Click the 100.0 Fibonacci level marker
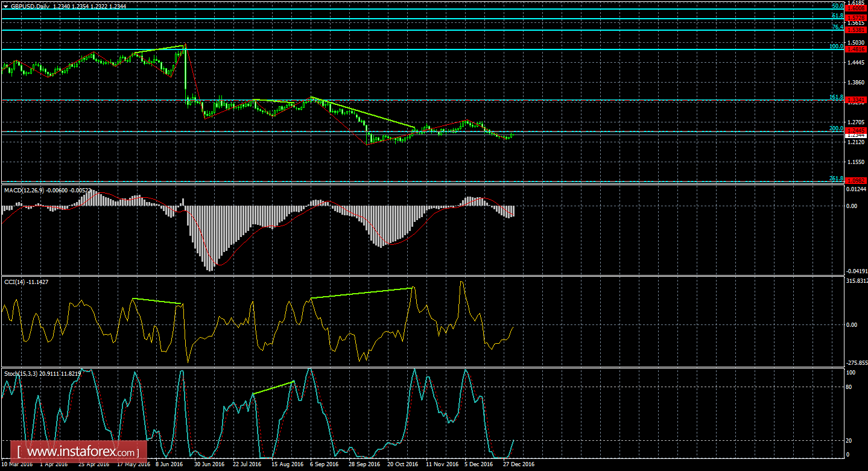868x471 pixels. click(x=837, y=47)
